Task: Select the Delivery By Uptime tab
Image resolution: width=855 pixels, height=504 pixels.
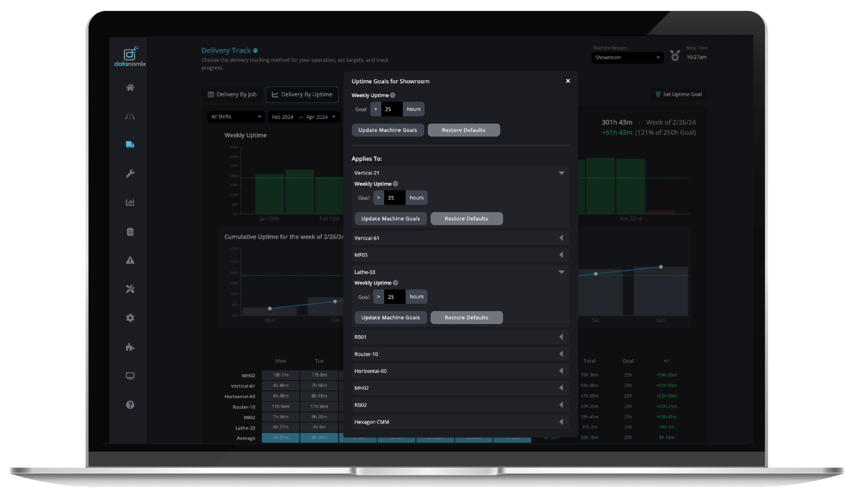Action: (x=302, y=94)
